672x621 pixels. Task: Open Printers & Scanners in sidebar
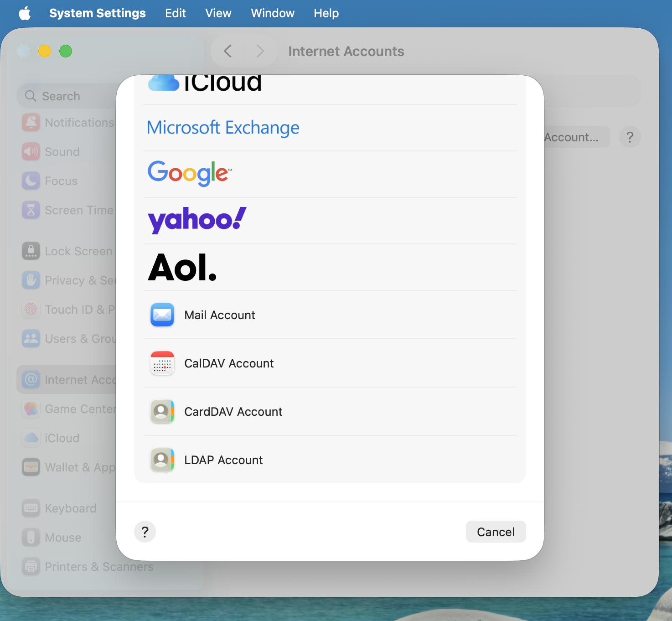[98, 567]
